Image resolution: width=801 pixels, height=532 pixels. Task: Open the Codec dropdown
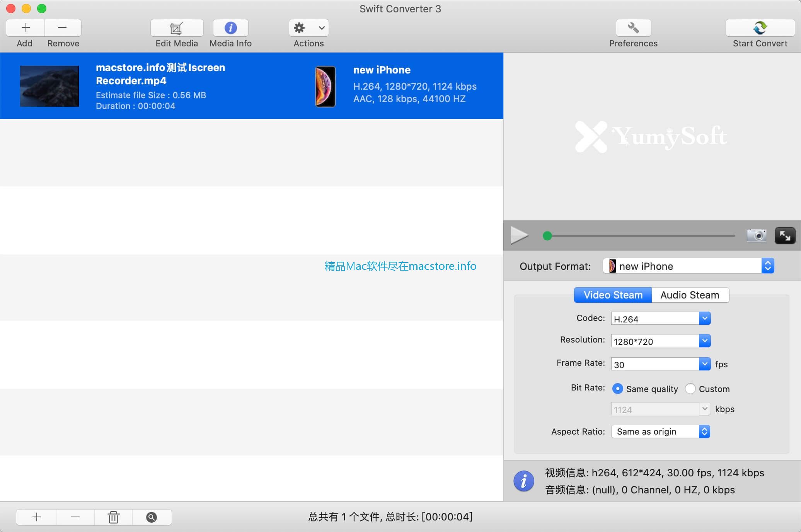(705, 318)
